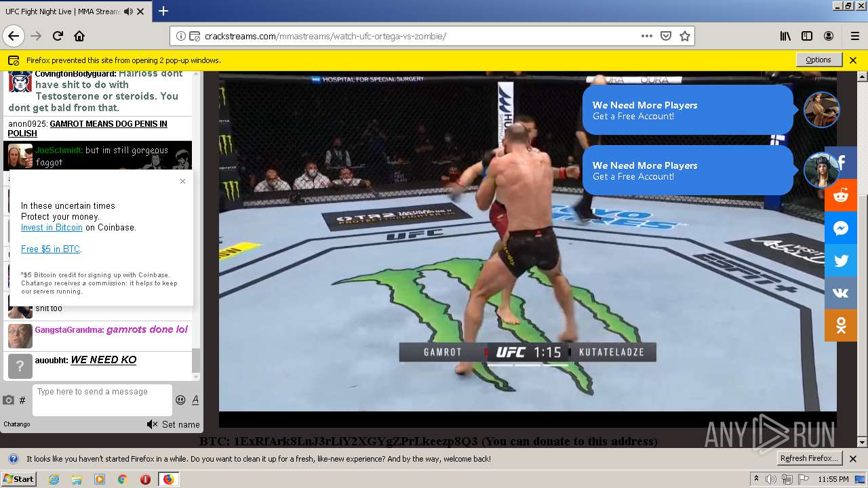
Task: Click the Refresh Firefox button
Action: tap(810, 458)
